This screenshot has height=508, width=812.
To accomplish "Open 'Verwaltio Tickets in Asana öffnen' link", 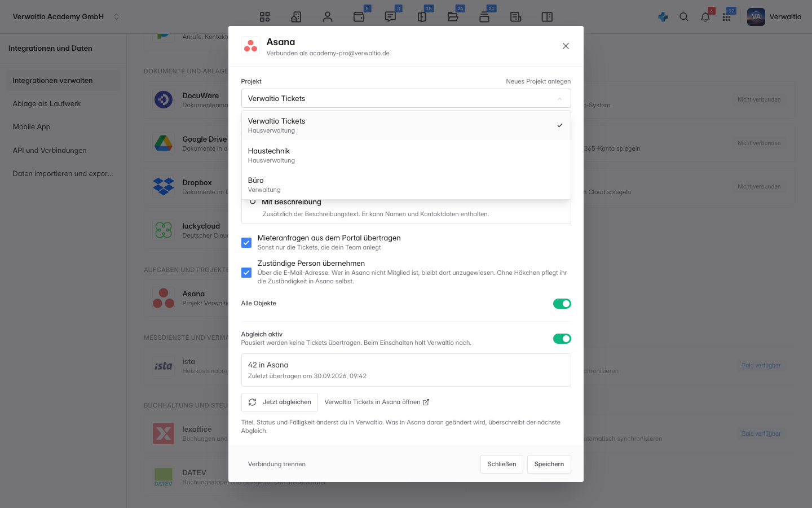I will [x=377, y=402].
